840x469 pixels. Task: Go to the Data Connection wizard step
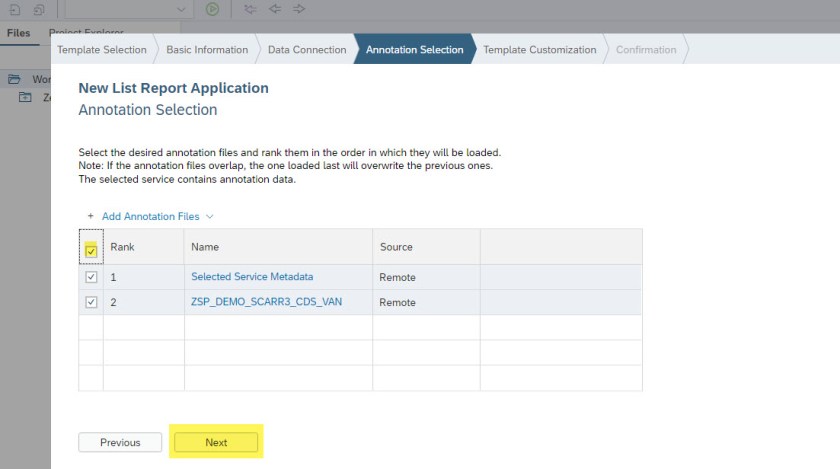pyautogui.click(x=306, y=50)
